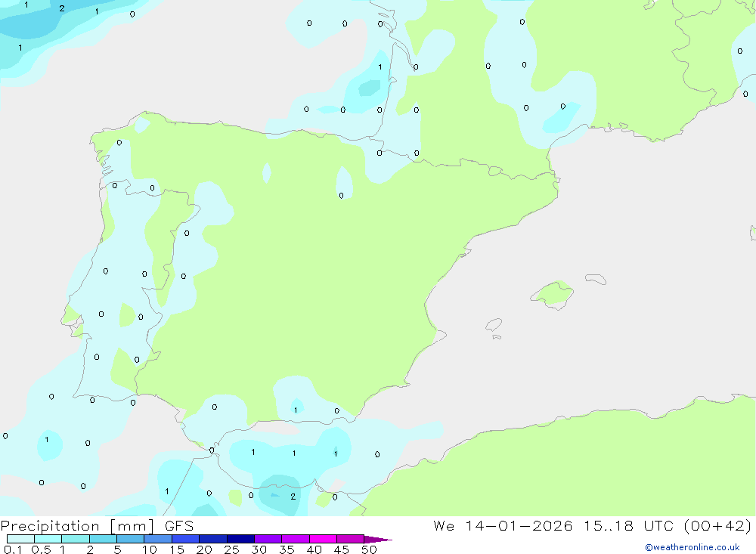Select the purple swatch between 30 and 35

tap(268, 539)
